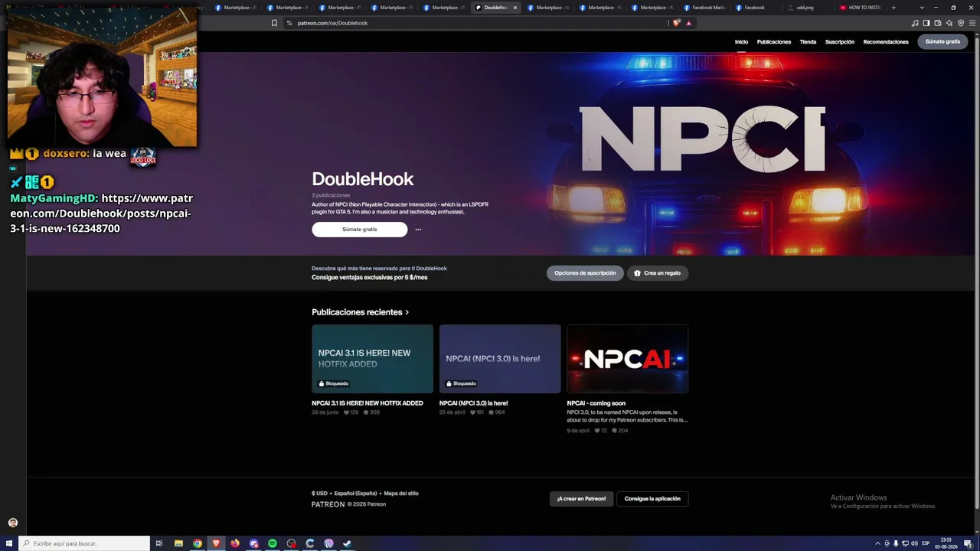Image resolution: width=980 pixels, height=551 pixels.
Task: Open a new browser tab
Action: click(x=893, y=8)
